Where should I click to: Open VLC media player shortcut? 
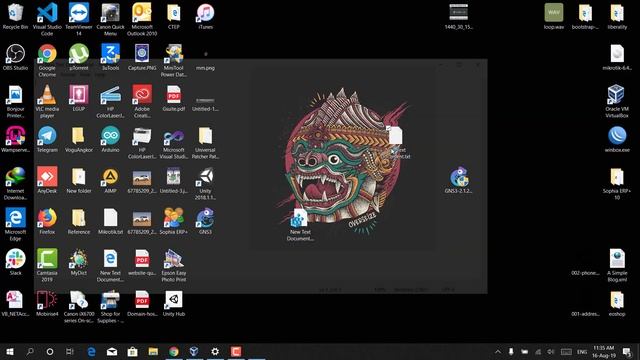47,101
